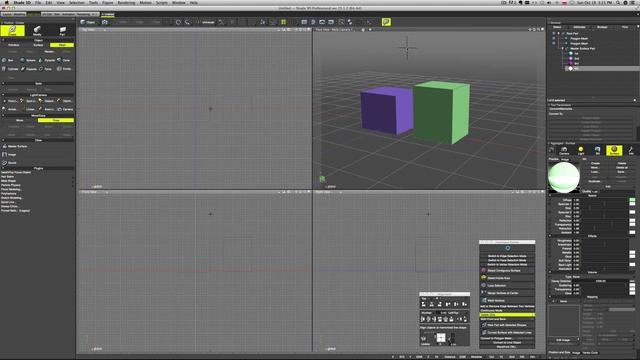Click the Image tool in Toolbox
Viewport: 640px width, 360px height.
coord(10,155)
